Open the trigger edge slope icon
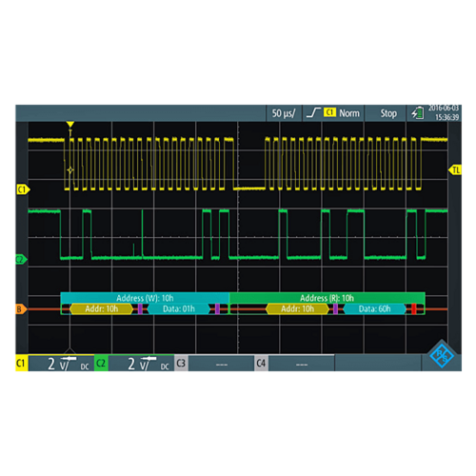Image resolution: width=476 pixels, height=476 pixels. tap(313, 112)
